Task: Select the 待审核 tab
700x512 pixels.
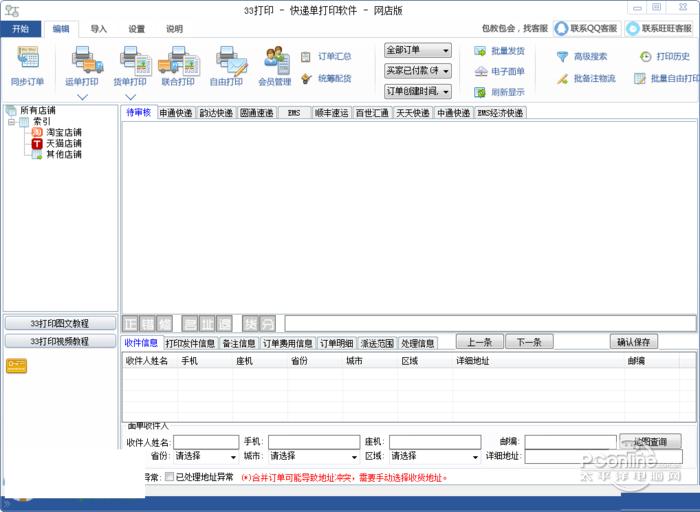Action: pos(139,112)
